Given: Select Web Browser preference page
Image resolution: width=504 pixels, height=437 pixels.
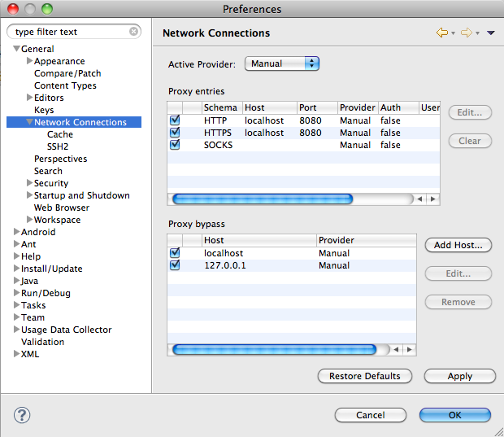Looking at the screenshot, I should click(62, 208).
